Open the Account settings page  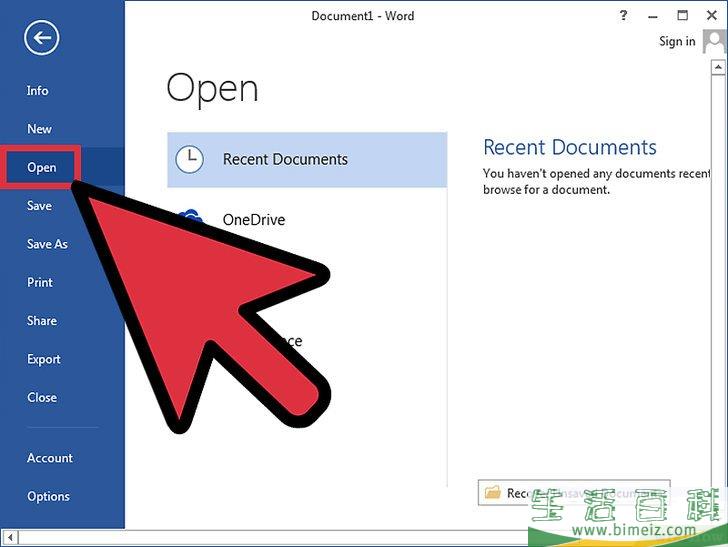pyautogui.click(x=50, y=458)
